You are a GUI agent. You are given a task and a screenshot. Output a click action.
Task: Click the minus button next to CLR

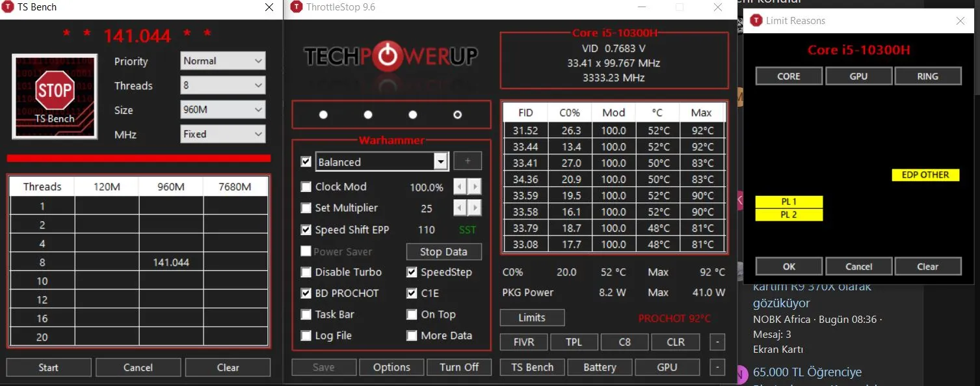tap(717, 342)
